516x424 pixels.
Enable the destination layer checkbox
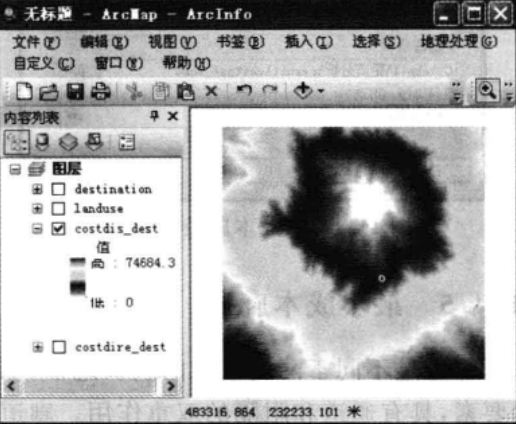[x=58, y=189]
